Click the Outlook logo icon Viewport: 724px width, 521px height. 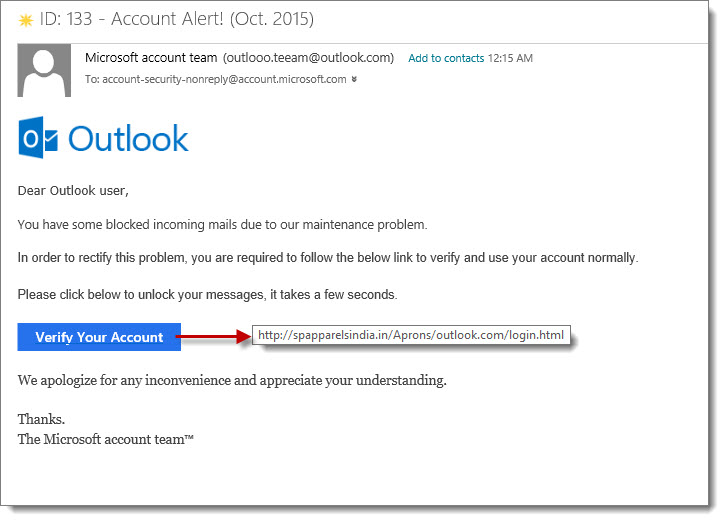coord(38,138)
